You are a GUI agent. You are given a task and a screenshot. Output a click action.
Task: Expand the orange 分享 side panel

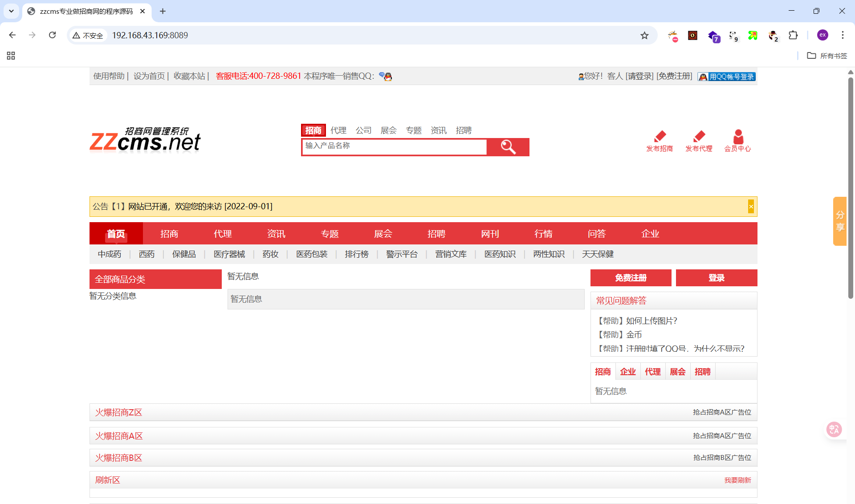[x=839, y=221]
